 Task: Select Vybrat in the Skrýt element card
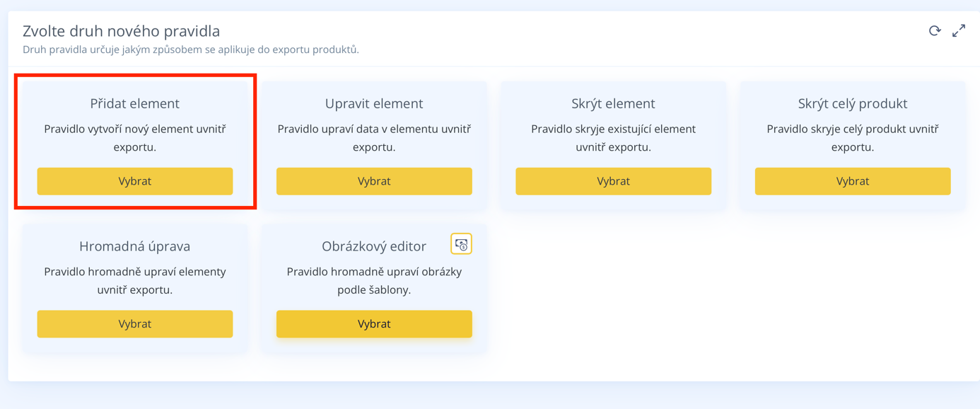613,181
